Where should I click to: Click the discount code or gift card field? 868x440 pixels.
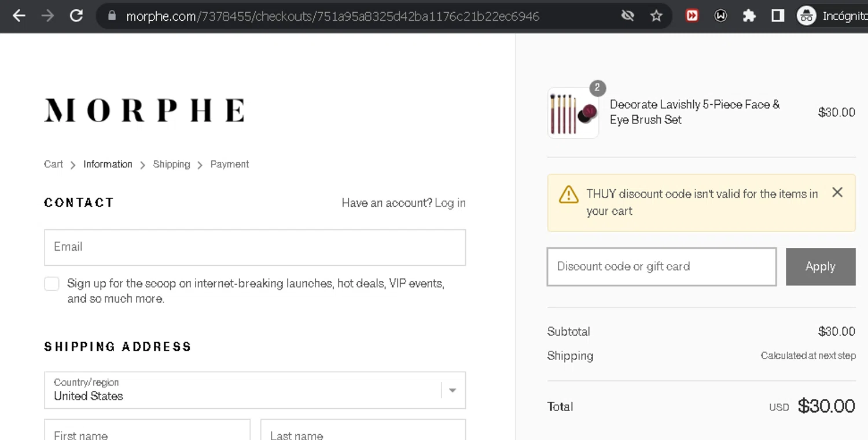(661, 267)
